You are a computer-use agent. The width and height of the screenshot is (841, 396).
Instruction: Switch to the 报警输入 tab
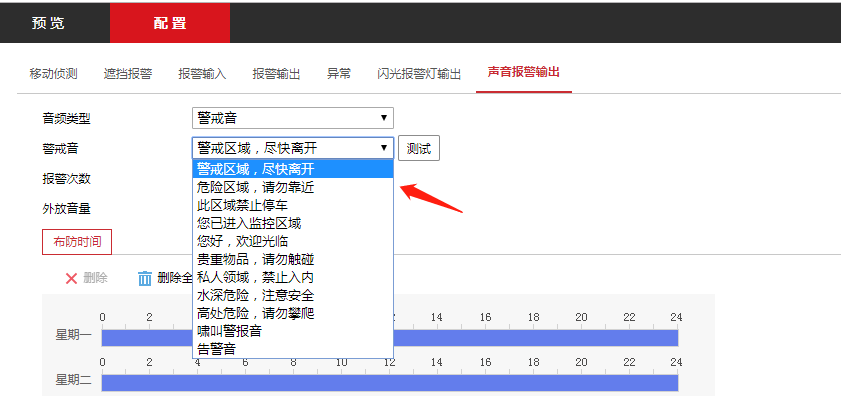202,74
